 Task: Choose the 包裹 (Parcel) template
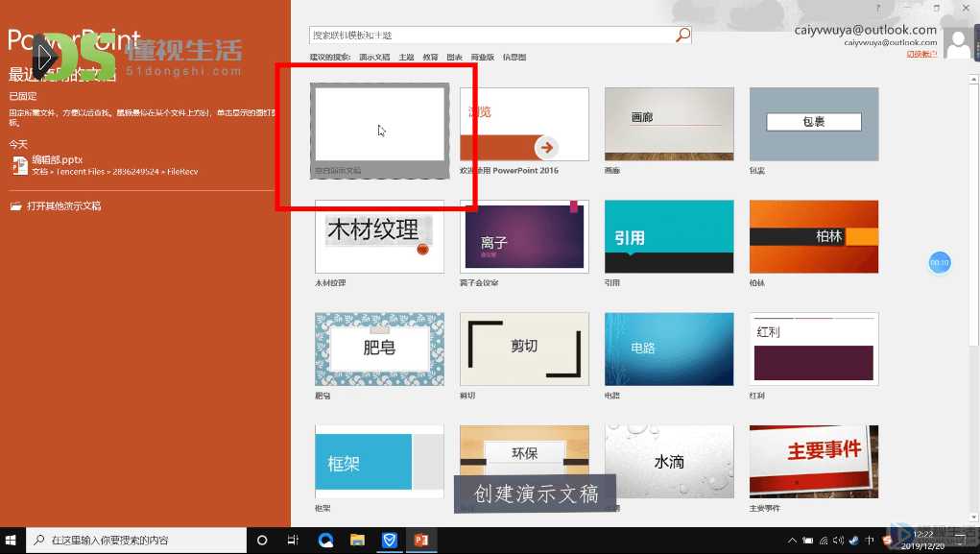(814, 125)
